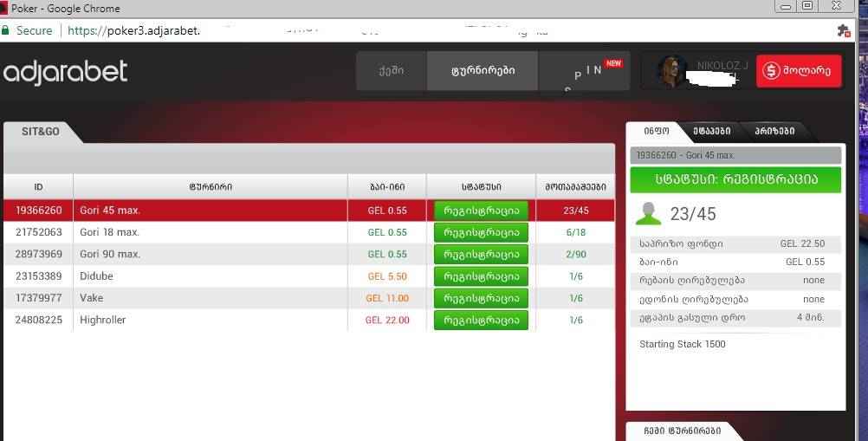Click the dollar coin icon in cashier button

coord(771,71)
